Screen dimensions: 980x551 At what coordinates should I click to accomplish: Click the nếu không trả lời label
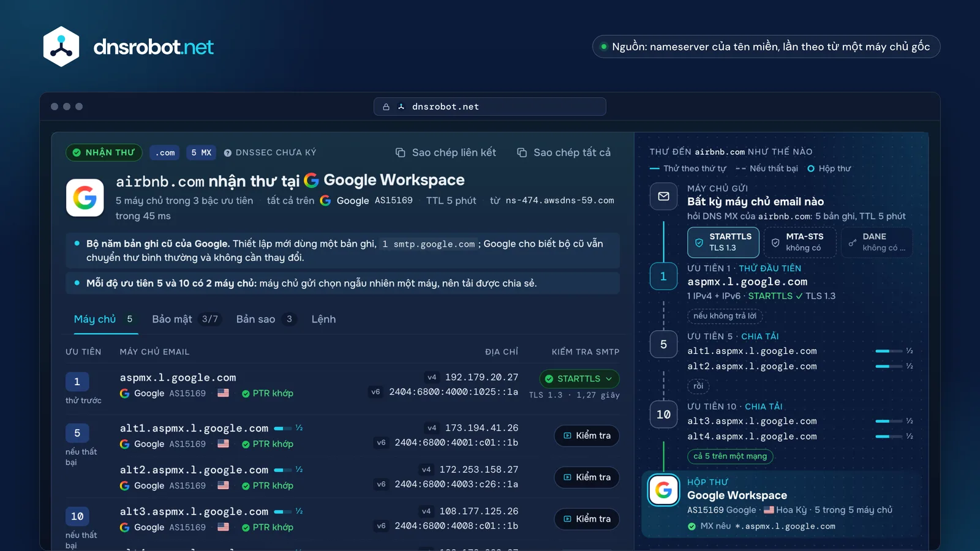[x=725, y=316]
